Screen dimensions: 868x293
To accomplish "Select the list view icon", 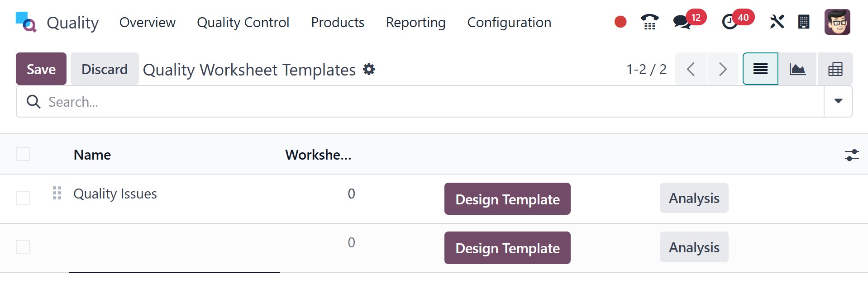I will point(760,69).
